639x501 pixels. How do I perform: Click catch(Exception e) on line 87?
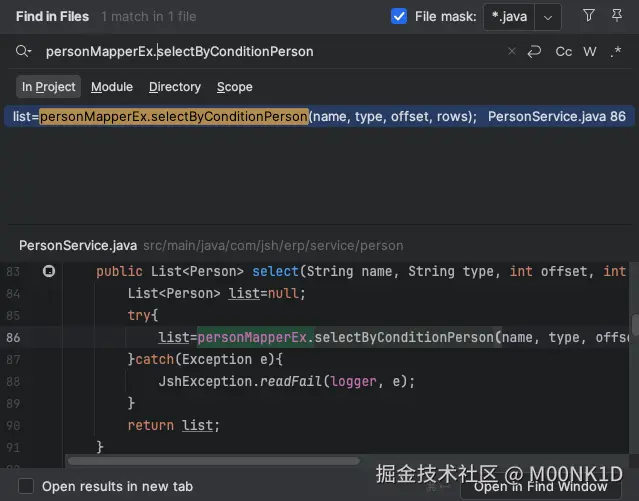click(205, 360)
